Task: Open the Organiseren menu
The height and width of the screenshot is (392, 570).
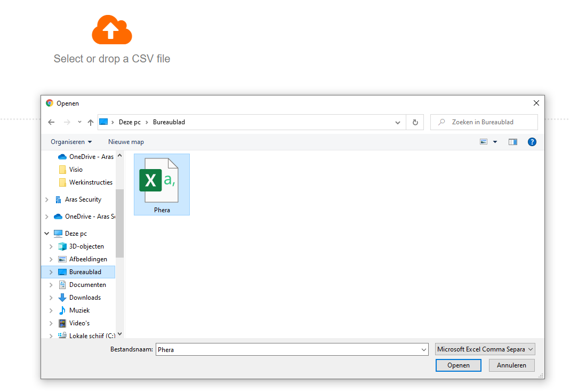Action: 71,142
